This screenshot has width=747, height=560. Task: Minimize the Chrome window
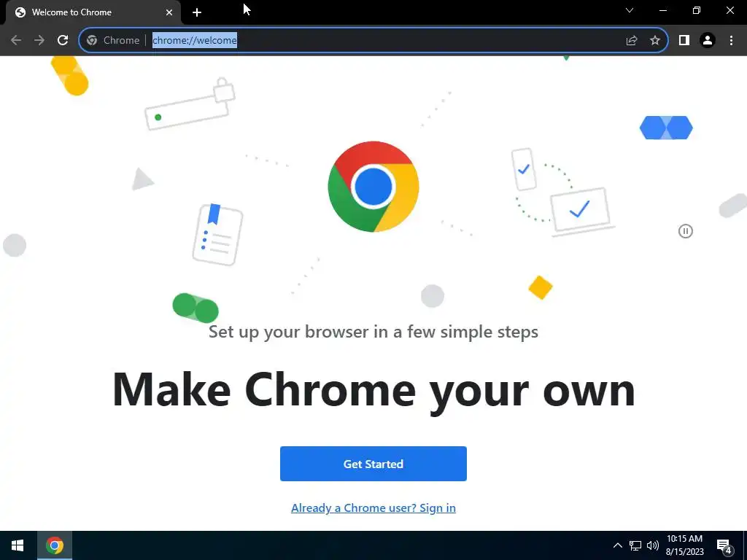tap(663, 10)
